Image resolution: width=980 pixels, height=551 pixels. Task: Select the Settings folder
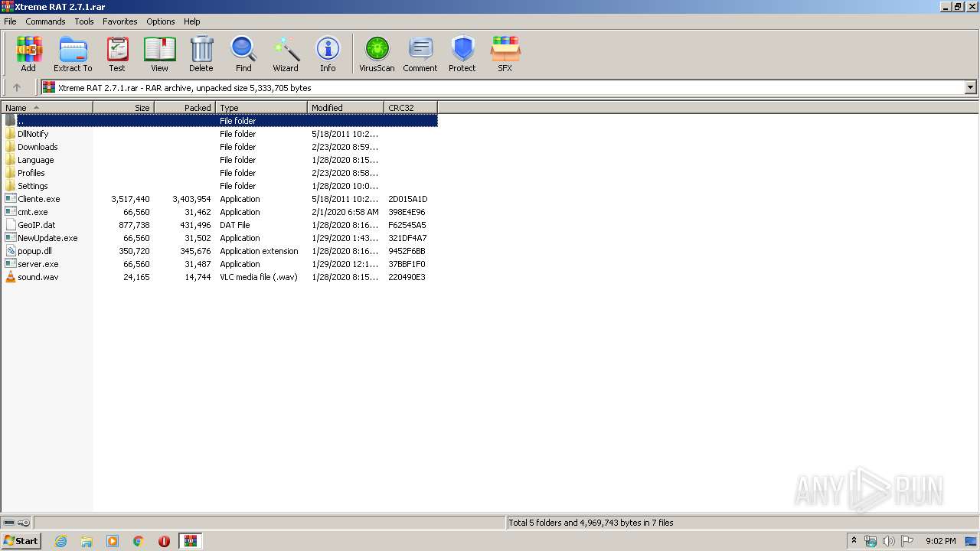pos(32,186)
